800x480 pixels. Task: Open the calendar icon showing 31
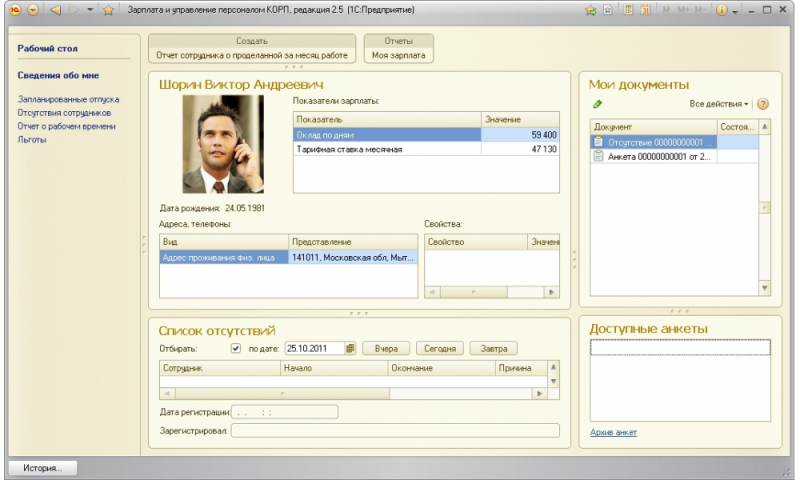click(x=645, y=10)
